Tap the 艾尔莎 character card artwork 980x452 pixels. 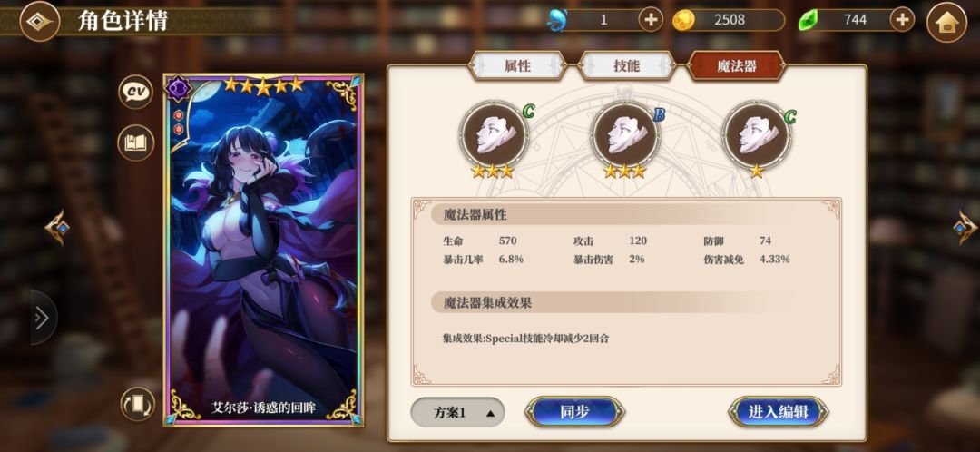tap(263, 251)
